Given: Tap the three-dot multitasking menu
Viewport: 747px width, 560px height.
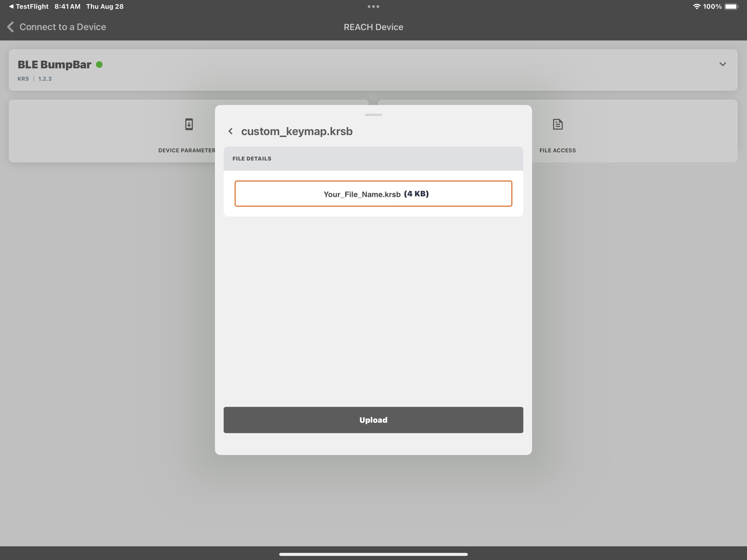Looking at the screenshot, I should (x=373, y=6).
